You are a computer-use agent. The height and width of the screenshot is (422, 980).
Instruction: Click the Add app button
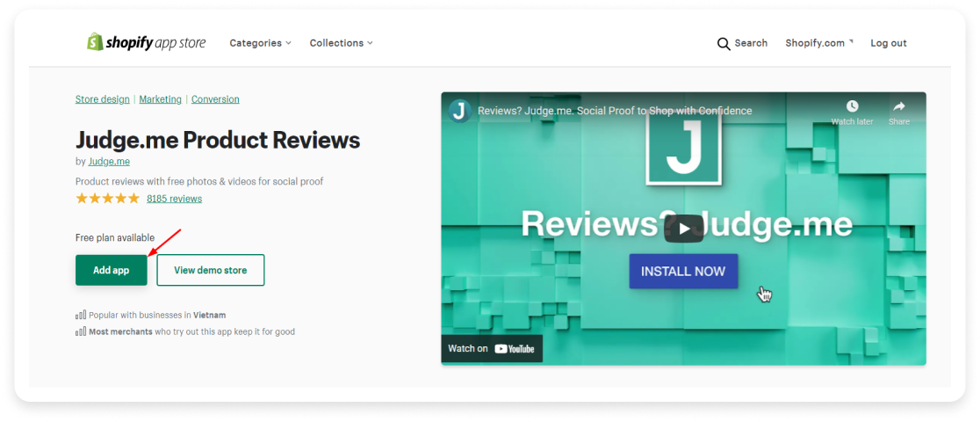coord(112,270)
